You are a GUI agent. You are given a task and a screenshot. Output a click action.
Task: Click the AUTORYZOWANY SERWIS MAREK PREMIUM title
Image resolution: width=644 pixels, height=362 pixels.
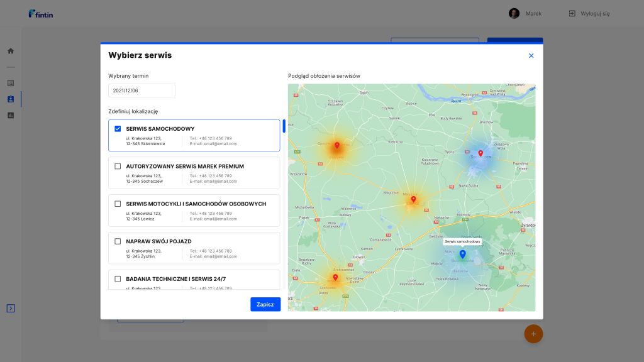tap(185, 166)
